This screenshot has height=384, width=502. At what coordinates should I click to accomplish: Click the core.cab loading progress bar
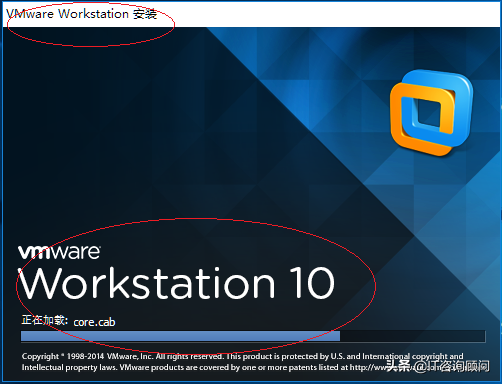[253, 336]
